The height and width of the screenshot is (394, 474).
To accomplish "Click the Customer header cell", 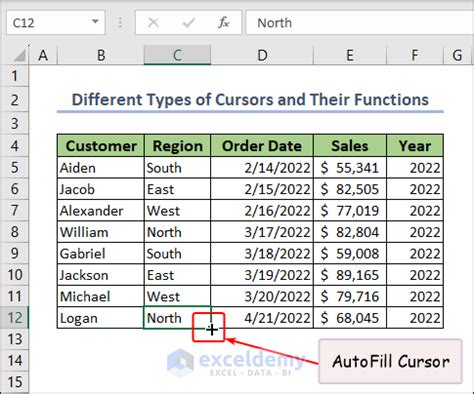I will coord(101,146).
